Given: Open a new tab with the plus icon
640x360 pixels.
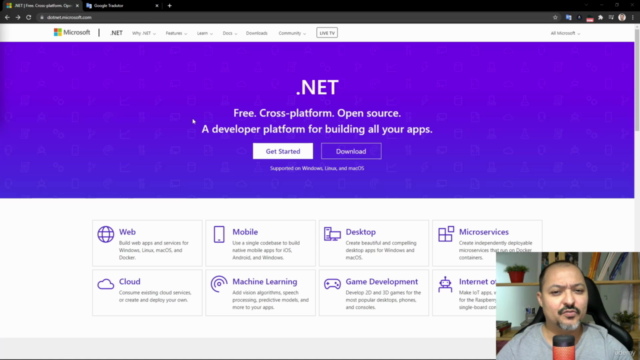Looking at the screenshot, I should pyautogui.click(x=169, y=6).
